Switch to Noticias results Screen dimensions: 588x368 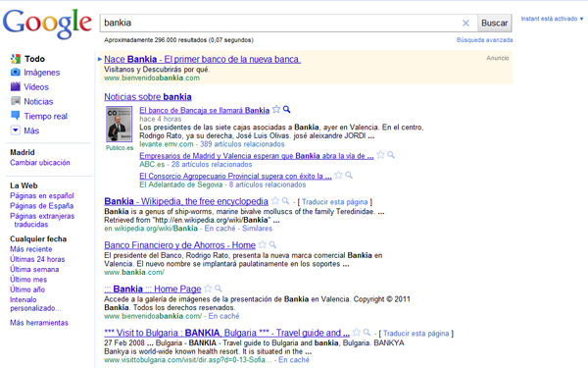pos(38,102)
